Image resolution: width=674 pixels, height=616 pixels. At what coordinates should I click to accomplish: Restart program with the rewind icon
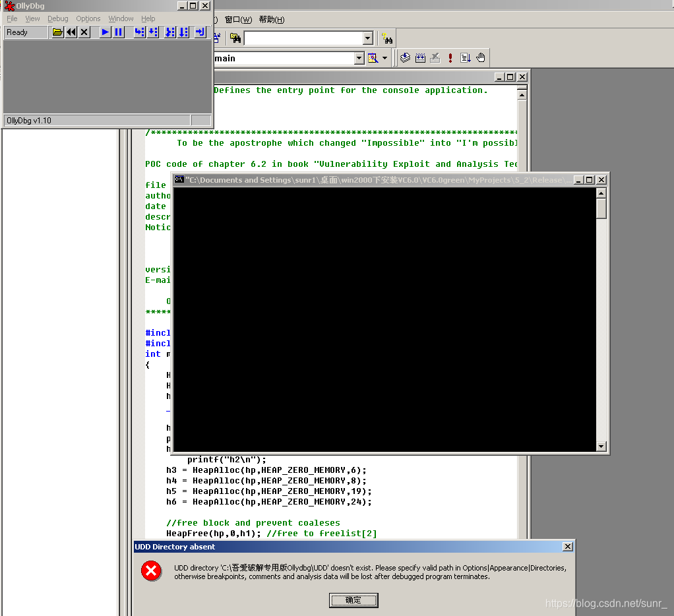pyautogui.click(x=71, y=32)
